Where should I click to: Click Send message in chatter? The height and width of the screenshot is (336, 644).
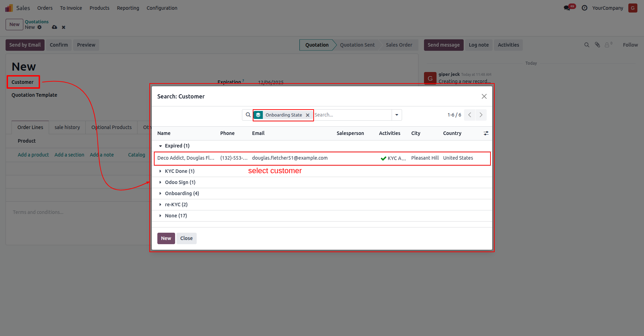[x=443, y=45]
